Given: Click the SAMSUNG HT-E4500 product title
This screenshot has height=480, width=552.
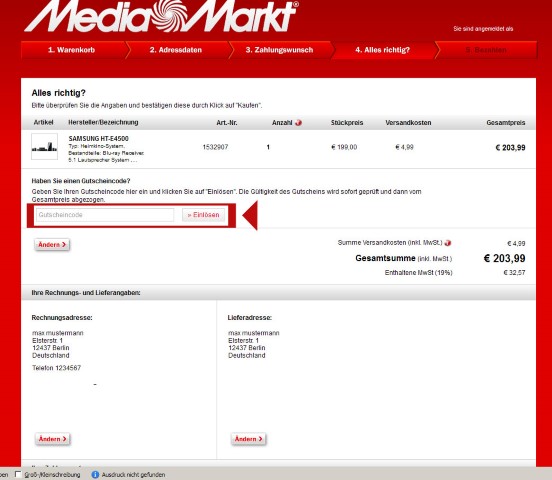Looking at the screenshot, I should coord(99,138).
